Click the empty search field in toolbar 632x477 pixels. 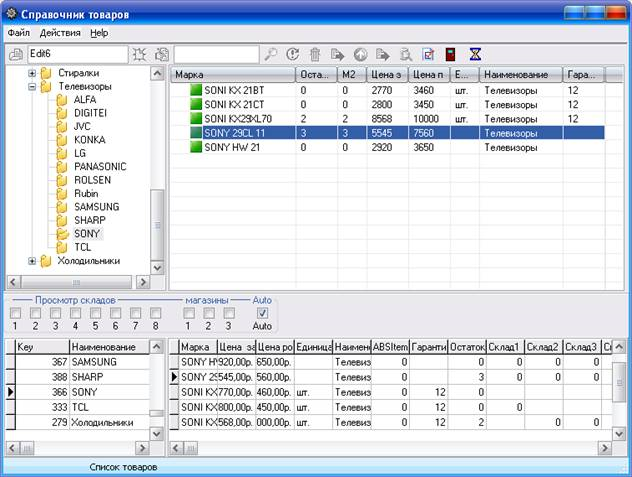[216, 54]
